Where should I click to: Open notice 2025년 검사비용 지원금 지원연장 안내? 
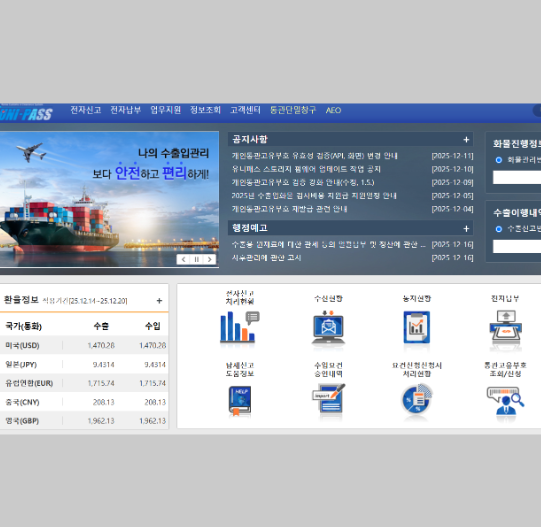314,196
